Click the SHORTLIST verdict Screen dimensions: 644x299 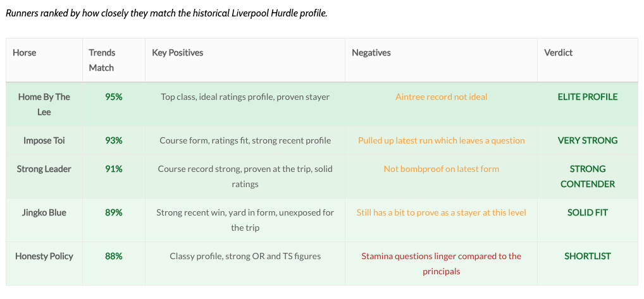(588, 256)
